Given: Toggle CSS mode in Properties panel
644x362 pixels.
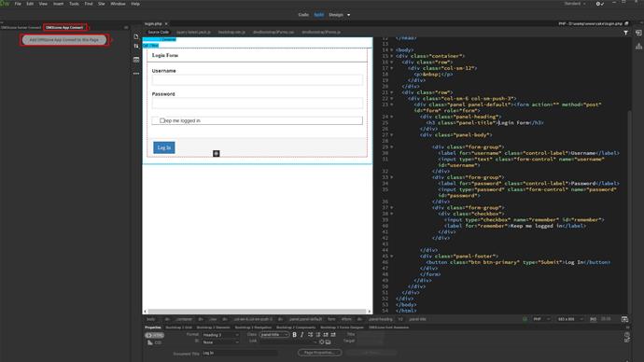Looking at the screenshot, I should (154, 342).
